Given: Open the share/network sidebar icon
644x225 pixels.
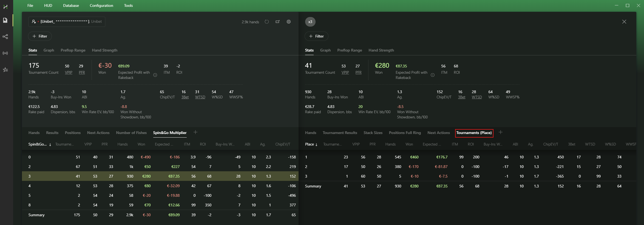Looking at the screenshot, I should pos(5,36).
